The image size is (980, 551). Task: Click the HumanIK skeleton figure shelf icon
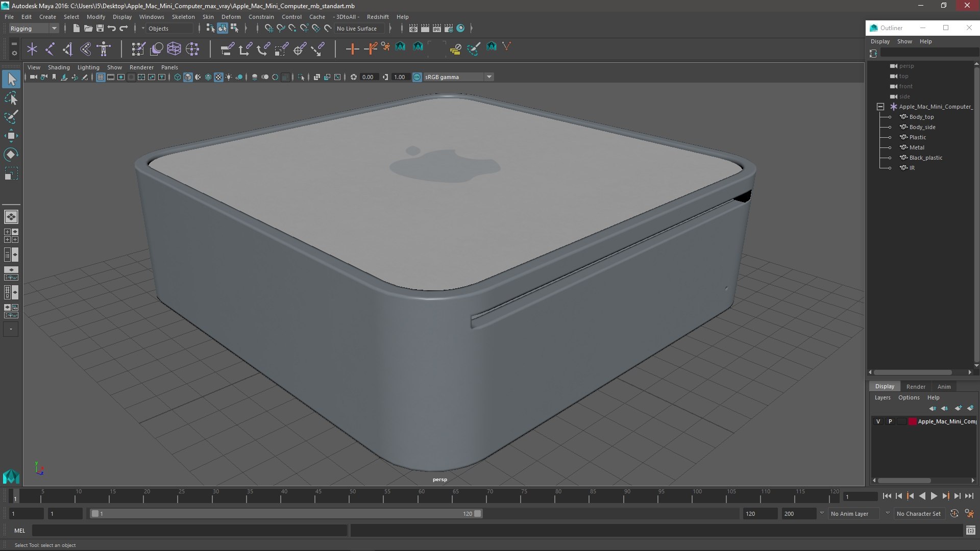click(x=104, y=49)
